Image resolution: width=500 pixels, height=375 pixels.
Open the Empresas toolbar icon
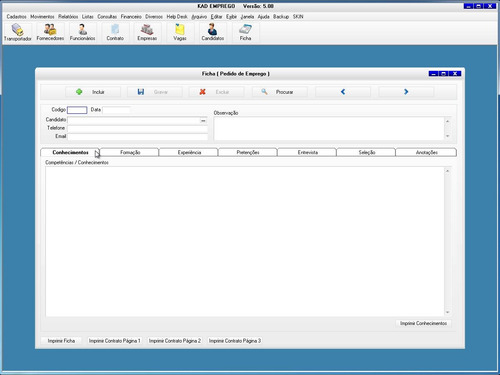pos(147,32)
